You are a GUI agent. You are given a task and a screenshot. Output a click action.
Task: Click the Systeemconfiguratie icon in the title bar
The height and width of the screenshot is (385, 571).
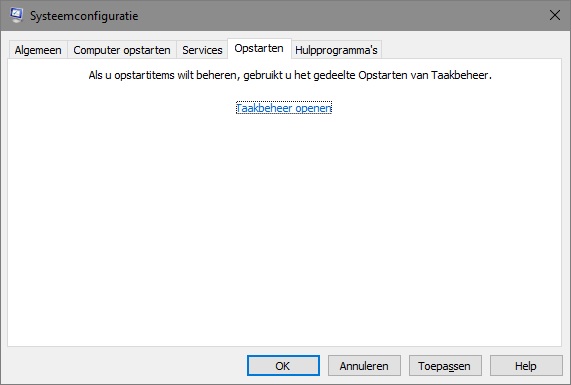[16, 15]
